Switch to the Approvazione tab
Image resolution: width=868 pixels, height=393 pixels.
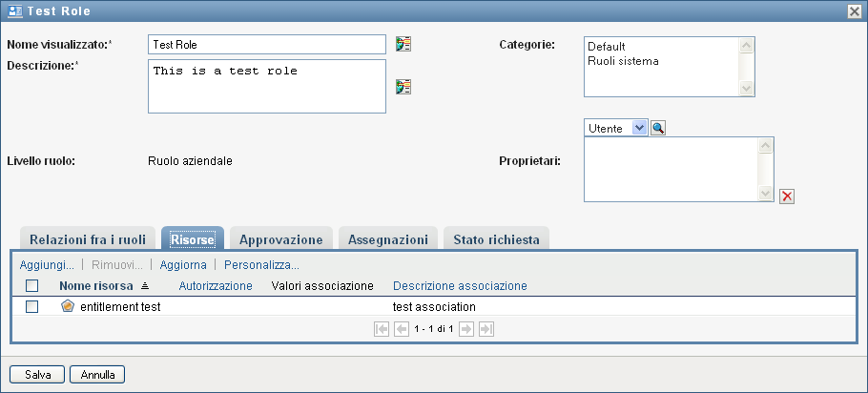click(281, 239)
